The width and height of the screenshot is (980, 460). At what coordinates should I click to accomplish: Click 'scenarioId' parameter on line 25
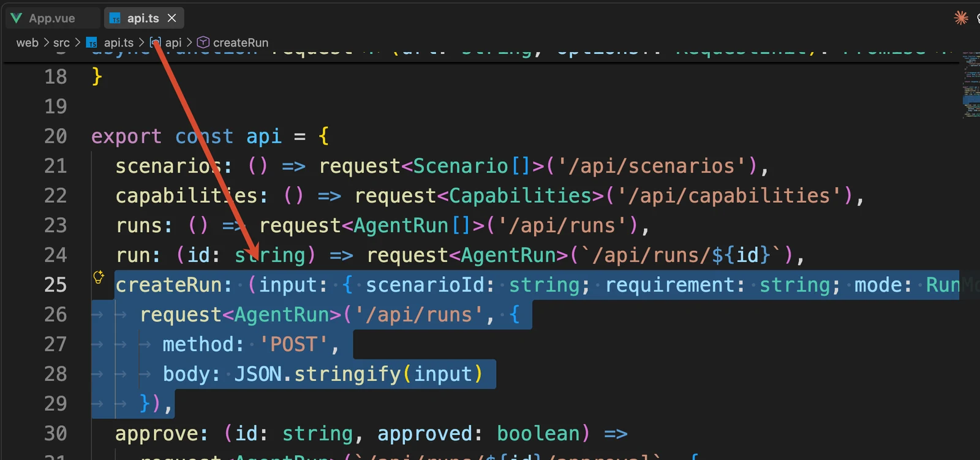point(425,285)
